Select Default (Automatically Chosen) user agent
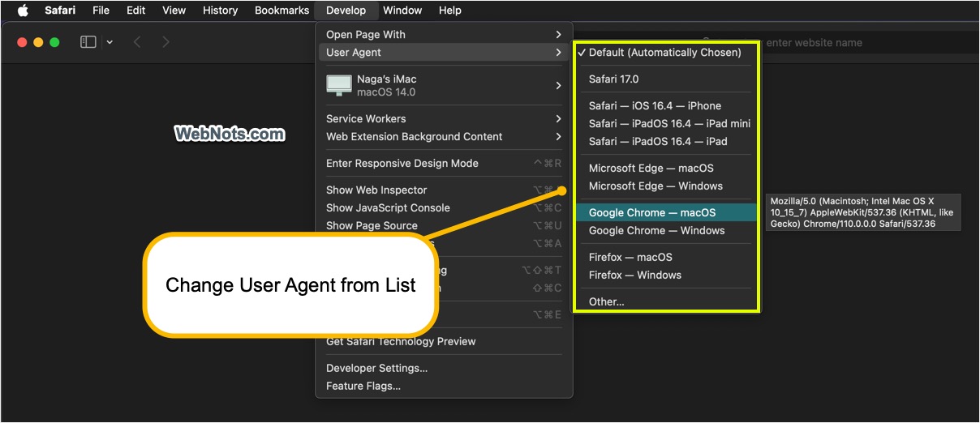The width and height of the screenshot is (980, 423). tap(666, 52)
